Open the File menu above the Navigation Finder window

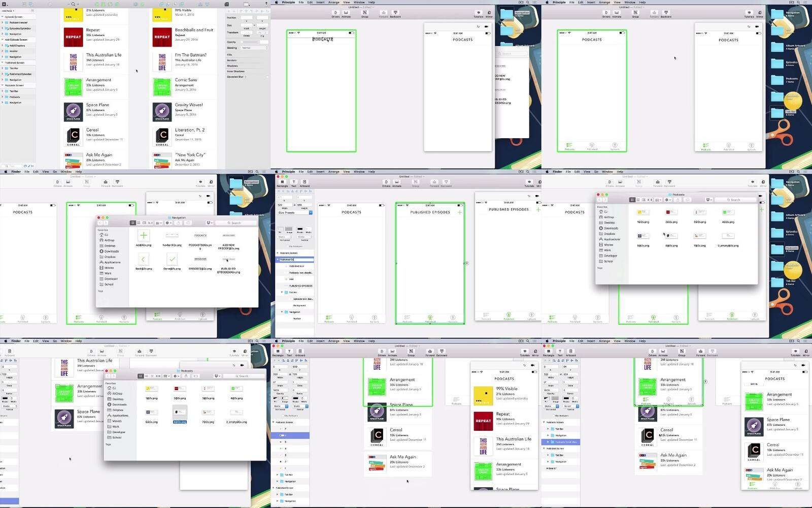click(x=27, y=172)
